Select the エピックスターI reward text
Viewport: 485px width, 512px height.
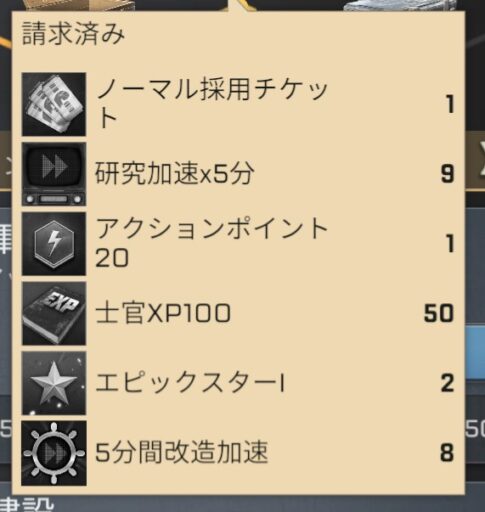[190, 383]
